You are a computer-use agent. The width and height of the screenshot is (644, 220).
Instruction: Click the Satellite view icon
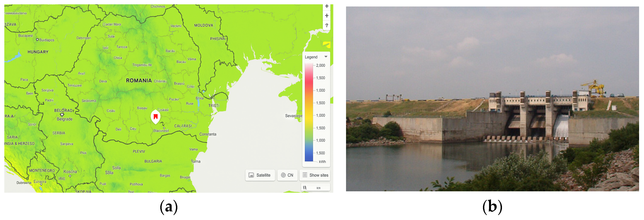[x=251, y=175]
